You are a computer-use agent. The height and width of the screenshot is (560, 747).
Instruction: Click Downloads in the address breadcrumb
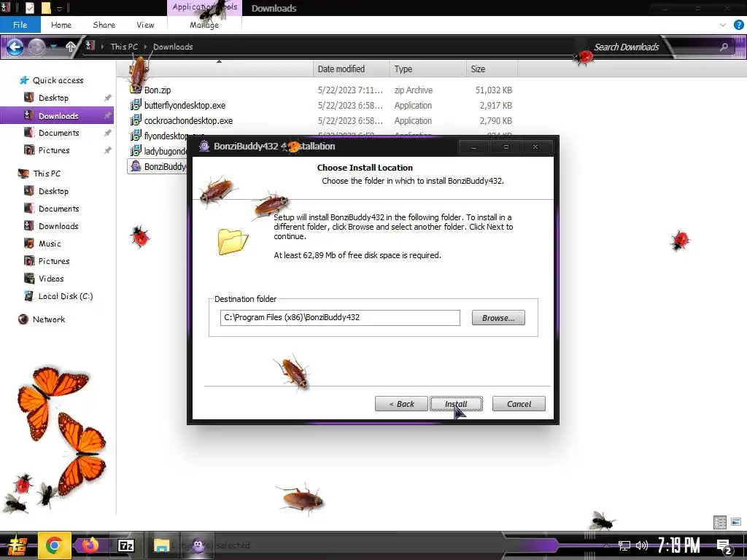tap(173, 47)
